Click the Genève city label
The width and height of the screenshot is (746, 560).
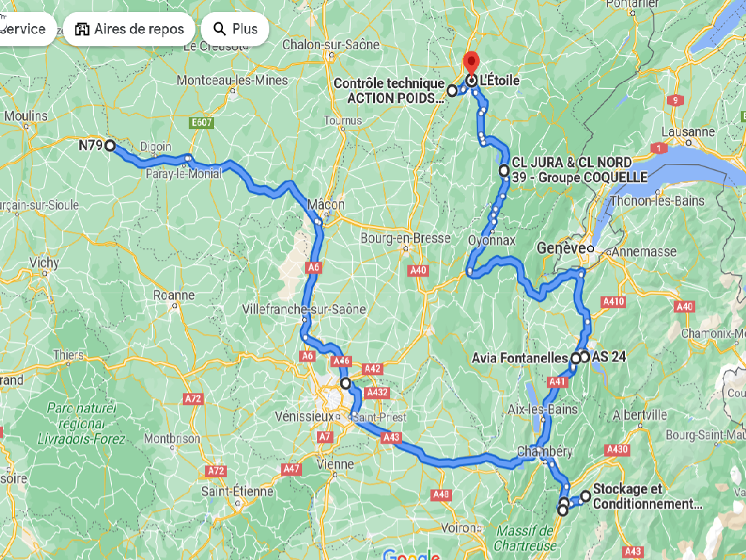point(560,248)
